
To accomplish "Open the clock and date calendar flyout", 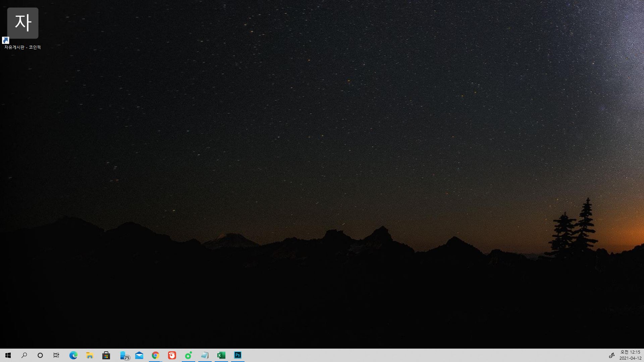I will 630,355.
